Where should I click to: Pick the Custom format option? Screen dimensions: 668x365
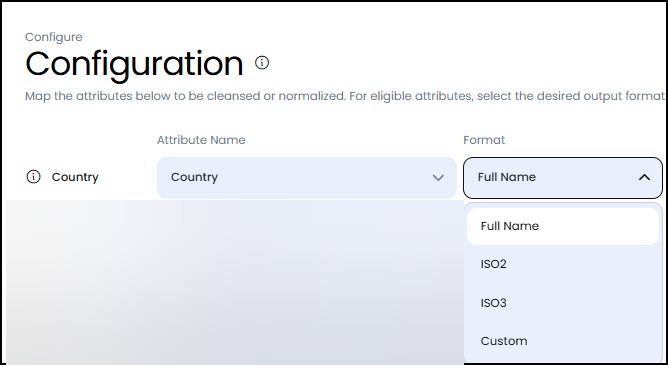pyautogui.click(x=563, y=341)
